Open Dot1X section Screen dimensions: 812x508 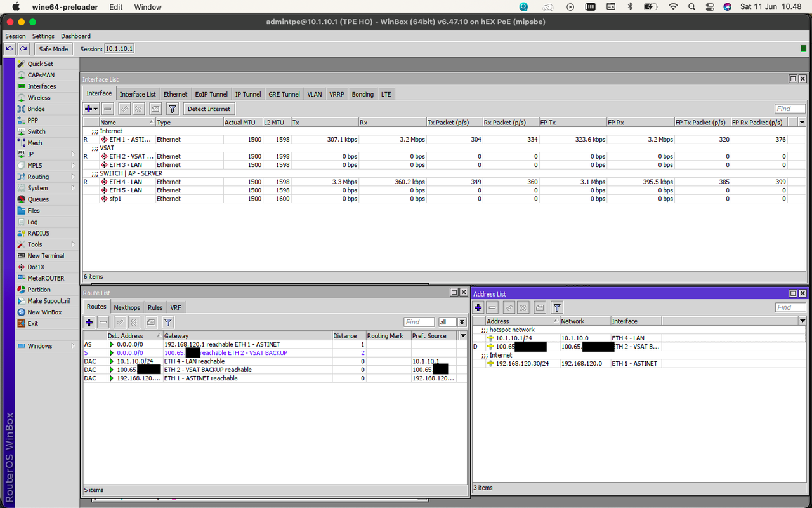pyautogui.click(x=36, y=267)
